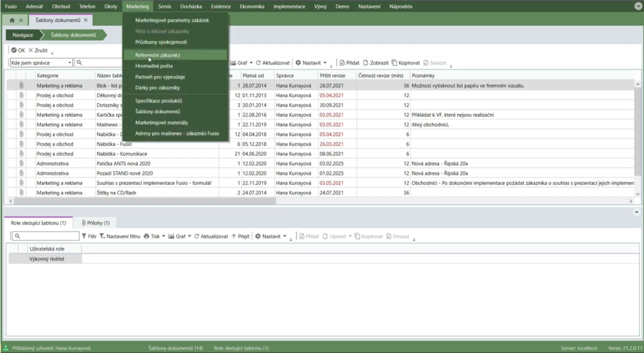Open Nastavení filtru in lower toolbar
644x353 pixels.
click(x=119, y=237)
